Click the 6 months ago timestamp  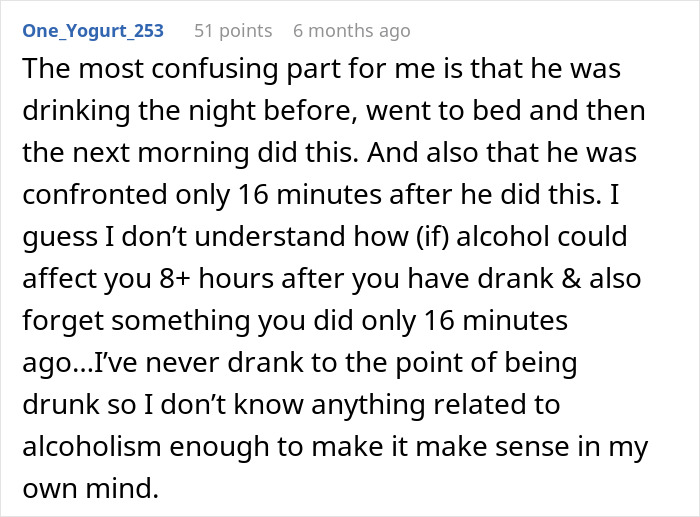(351, 31)
